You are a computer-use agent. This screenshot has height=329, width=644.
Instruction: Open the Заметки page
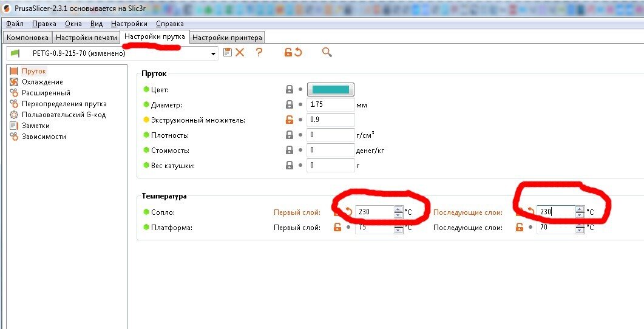pyautogui.click(x=36, y=126)
